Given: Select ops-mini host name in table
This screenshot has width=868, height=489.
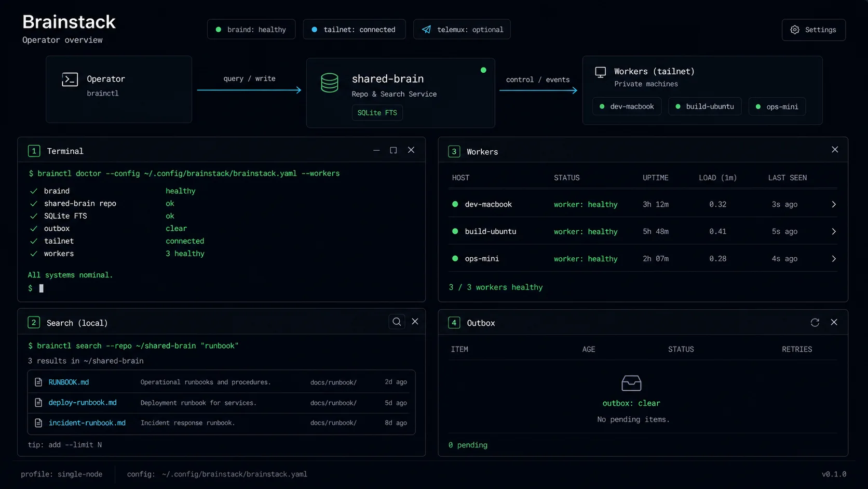Looking at the screenshot, I should coord(482,259).
